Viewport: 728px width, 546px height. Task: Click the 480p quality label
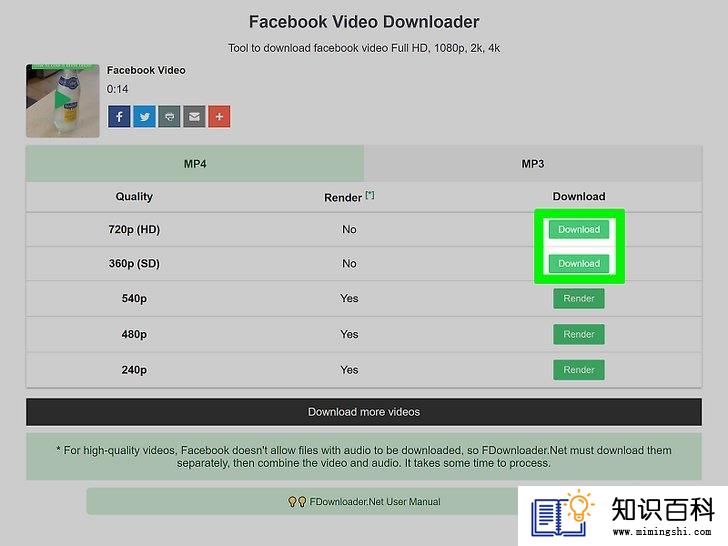tap(134, 334)
